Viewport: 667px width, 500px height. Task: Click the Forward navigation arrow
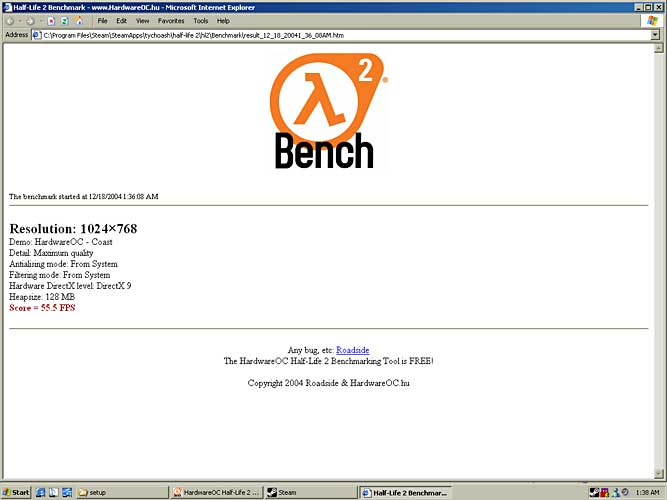(30, 21)
